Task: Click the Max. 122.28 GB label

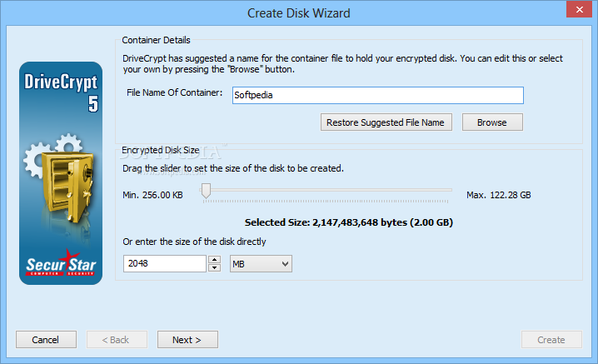Action: 498,195
